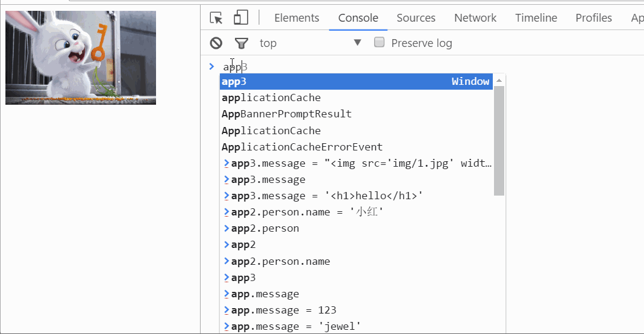Click history arrow beside app.message = 'jewel'
644x334 pixels.
[x=227, y=327]
